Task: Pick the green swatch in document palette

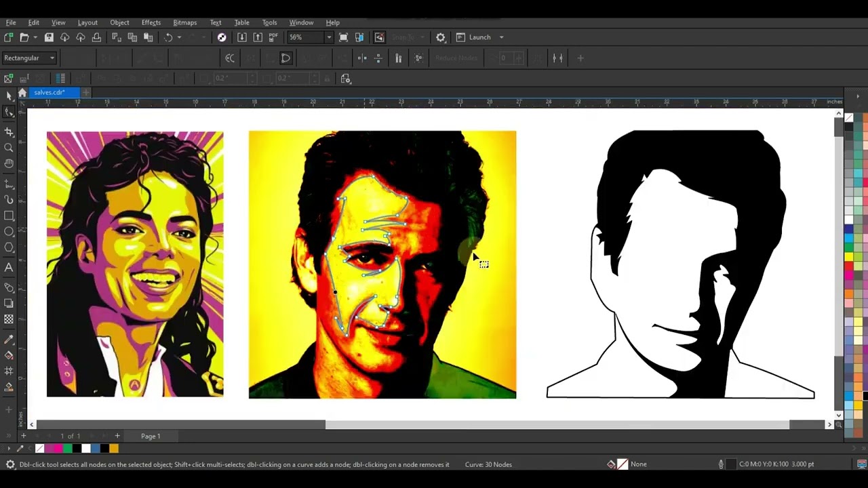Action: pos(67,448)
